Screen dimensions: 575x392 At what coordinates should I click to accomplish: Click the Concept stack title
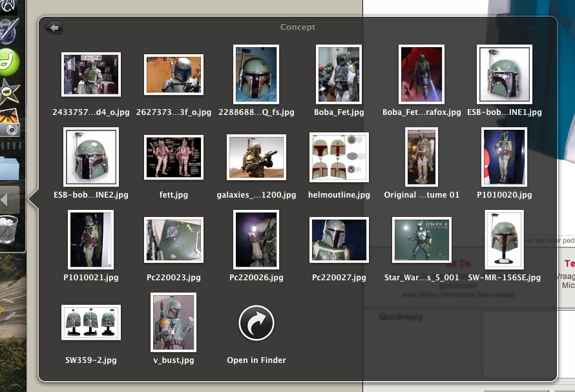[x=298, y=26]
